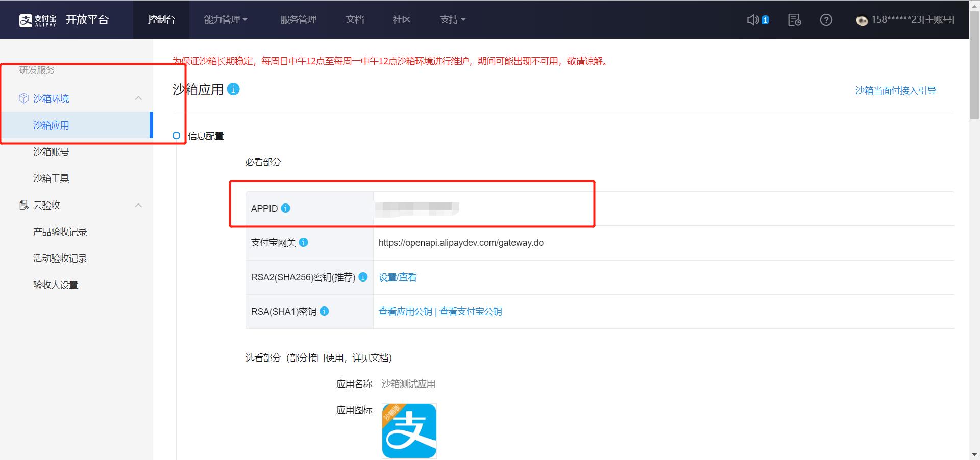The height and width of the screenshot is (460, 980).
Task: Click the 沙箱环境 sidebar label
Action: (x=51, y=98)
